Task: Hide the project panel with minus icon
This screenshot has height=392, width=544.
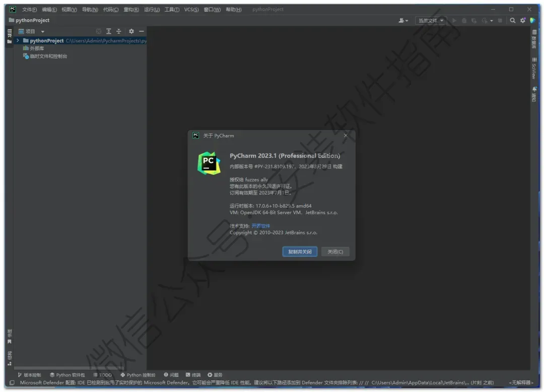Action: point(141,31)
